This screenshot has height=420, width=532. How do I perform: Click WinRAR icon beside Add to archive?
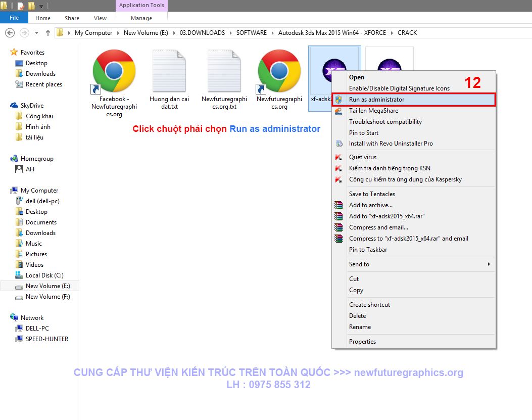pyautogui.click(x=338, y=205)
